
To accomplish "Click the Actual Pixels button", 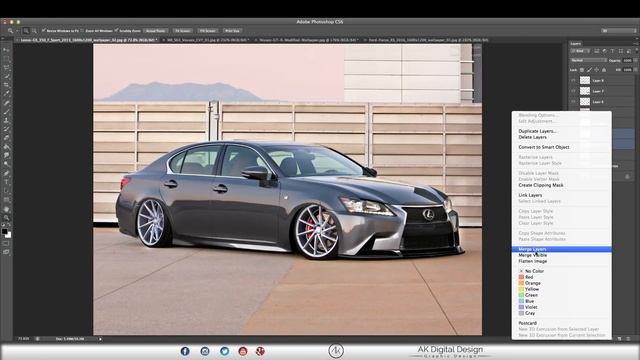I will click(x=156, y=31).
